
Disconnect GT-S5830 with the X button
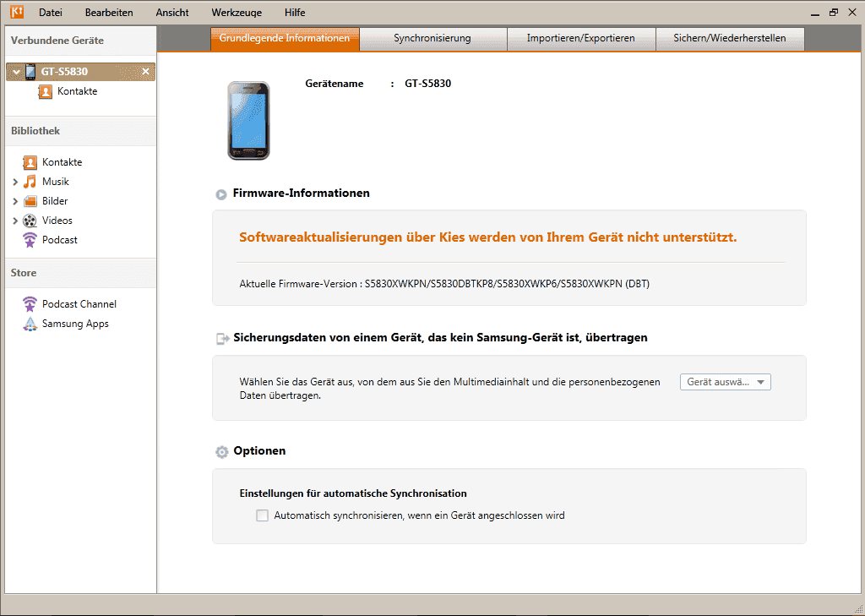(x=145, y=71)
